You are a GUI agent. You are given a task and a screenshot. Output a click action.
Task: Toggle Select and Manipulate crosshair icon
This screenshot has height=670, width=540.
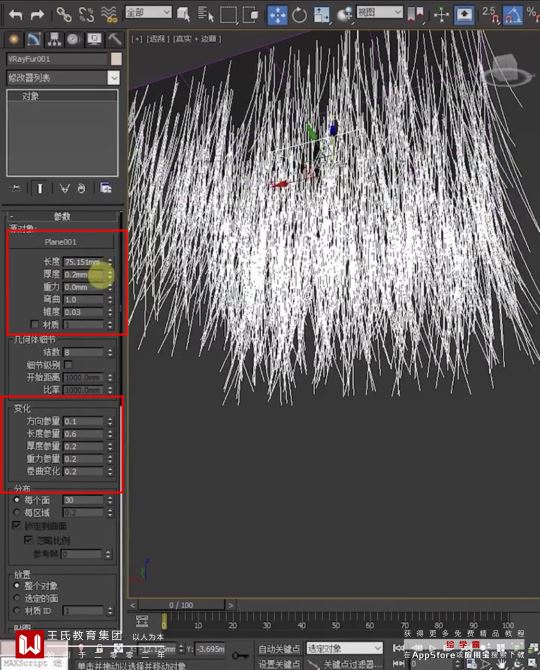tap(441, 15)
